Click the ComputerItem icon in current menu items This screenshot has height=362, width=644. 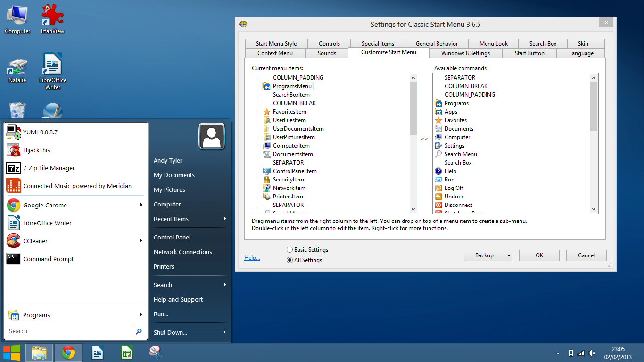[x=267, y=146]
